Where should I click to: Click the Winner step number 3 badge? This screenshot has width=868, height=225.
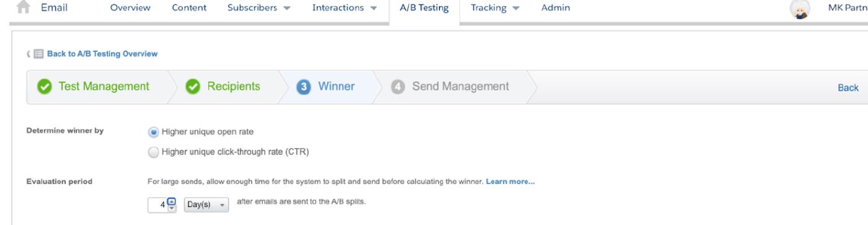point(303,87)
